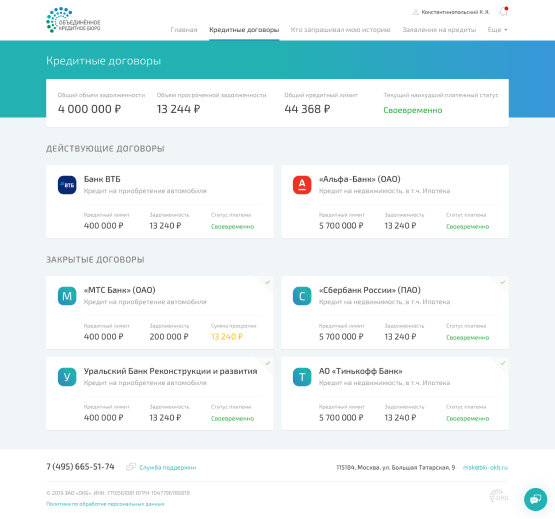Click the support chat icon in footer
This screenshot has height=519, width=555.
coord(131,467)
